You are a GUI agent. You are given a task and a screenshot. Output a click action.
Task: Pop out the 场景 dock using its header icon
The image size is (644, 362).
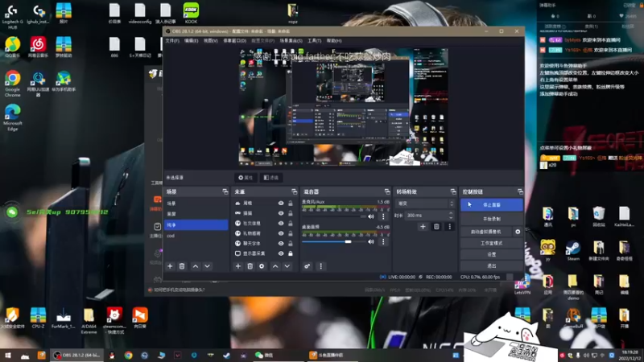[225, 191]
